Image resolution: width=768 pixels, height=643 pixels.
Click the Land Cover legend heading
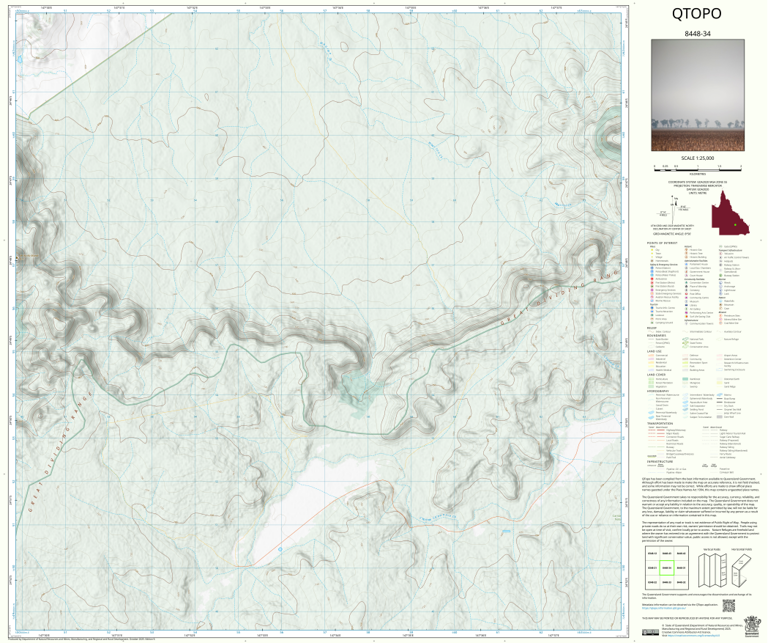656,375
